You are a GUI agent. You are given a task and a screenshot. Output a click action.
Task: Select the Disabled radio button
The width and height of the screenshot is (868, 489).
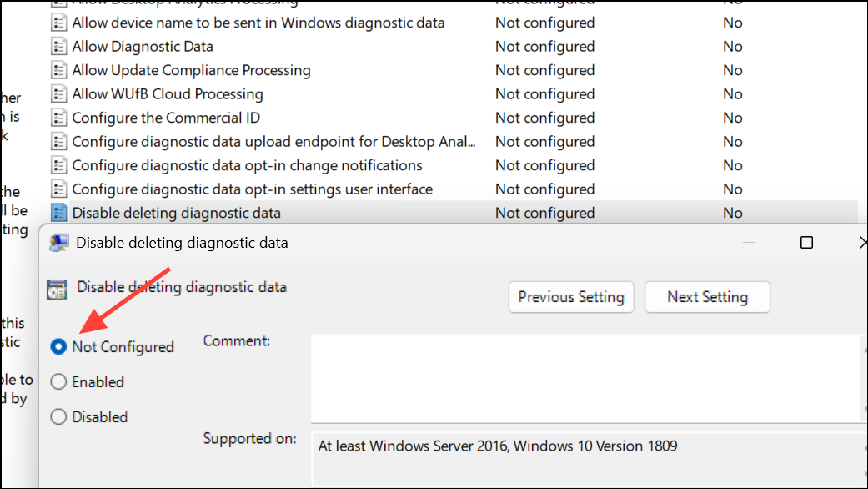[58, 416]
